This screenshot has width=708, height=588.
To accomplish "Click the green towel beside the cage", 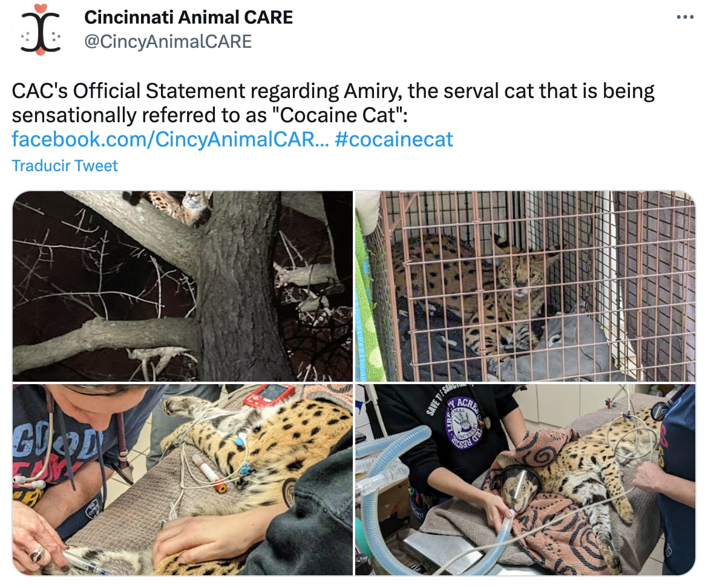I will (365, 290).
